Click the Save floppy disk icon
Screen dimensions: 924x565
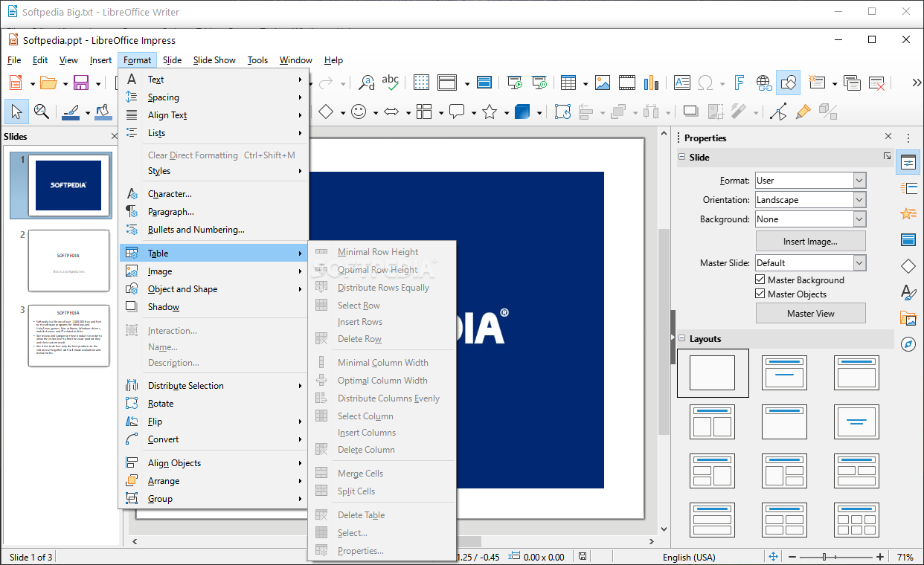tap(81, 83)
